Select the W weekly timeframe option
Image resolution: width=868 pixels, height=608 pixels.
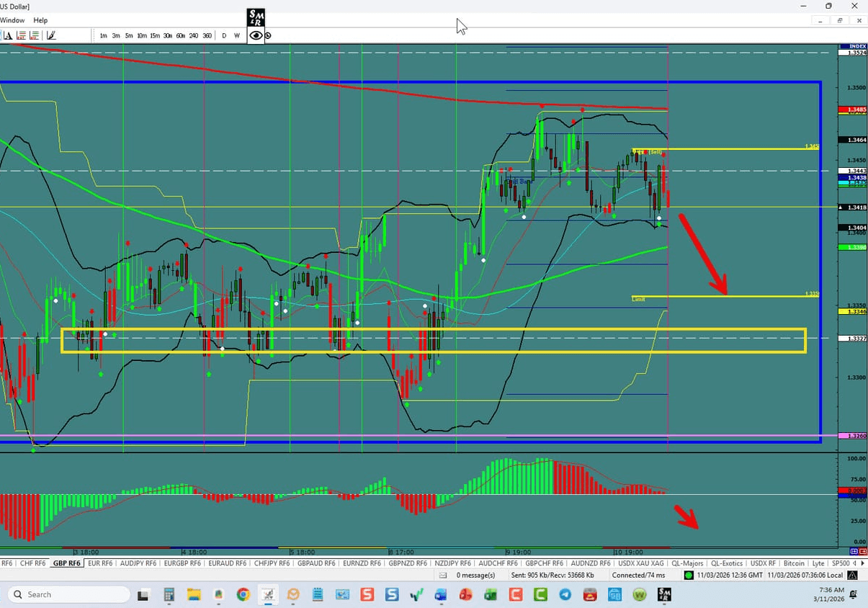[x=237, y=35]
